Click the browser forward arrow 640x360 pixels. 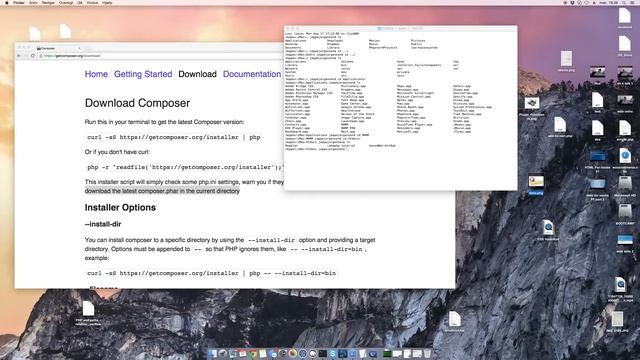pos(26,56)
